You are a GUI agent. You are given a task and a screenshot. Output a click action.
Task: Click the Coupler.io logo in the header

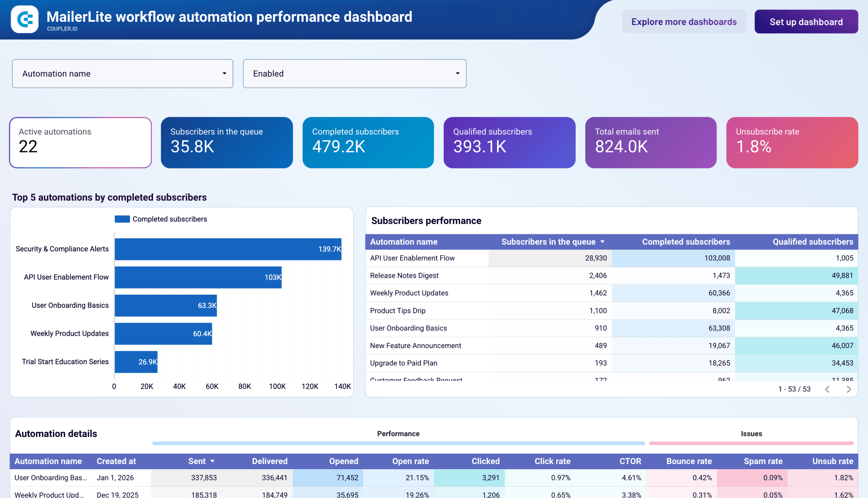[25, 20]
